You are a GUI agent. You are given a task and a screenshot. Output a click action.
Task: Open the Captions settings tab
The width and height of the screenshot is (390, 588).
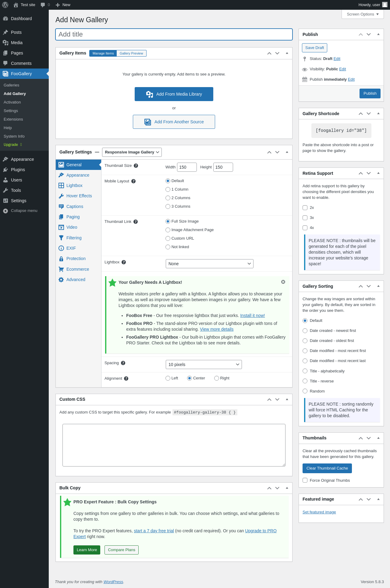pos(79,206)
